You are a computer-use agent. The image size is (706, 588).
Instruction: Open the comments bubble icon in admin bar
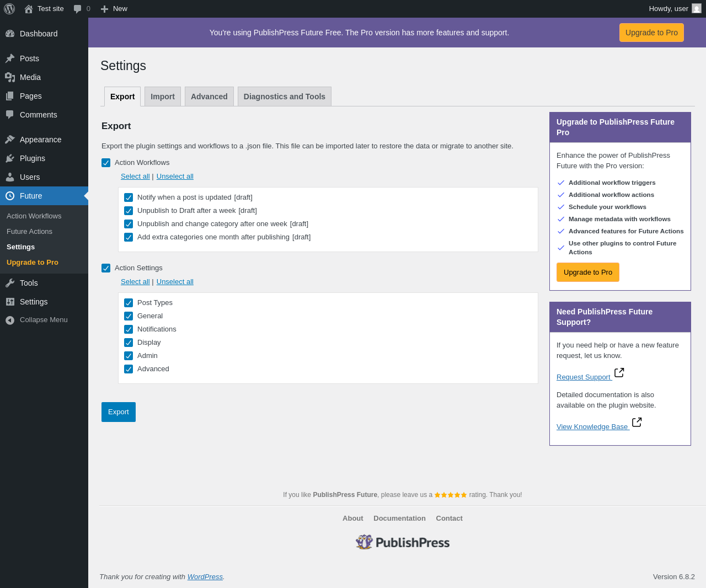point(78,9)
